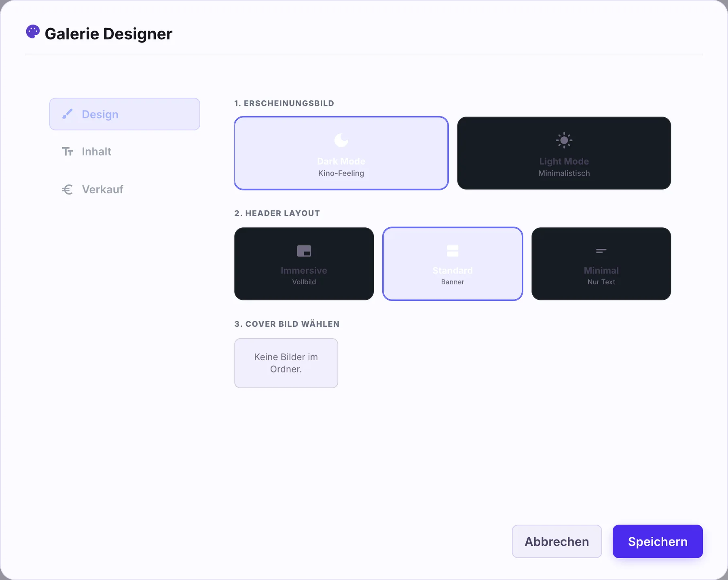This screenshot has width=728, height=580.
Task: Choose the Minimal Nur Text header layout
Action: 601,264
